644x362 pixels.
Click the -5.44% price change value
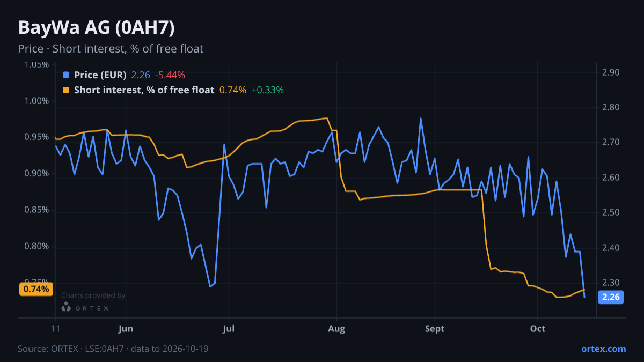click(170, 75)
